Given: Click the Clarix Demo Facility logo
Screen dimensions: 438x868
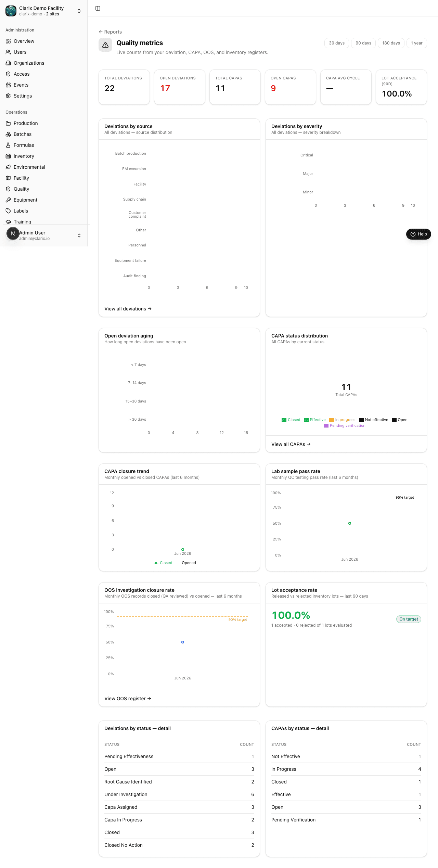Looking at the screenshot, I should pos(11,11).
